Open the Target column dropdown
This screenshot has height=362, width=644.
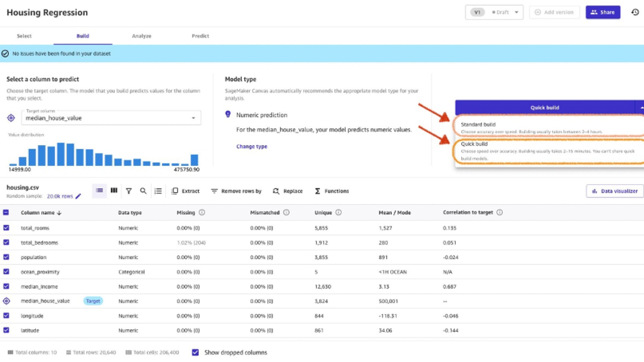coord(111,118)
